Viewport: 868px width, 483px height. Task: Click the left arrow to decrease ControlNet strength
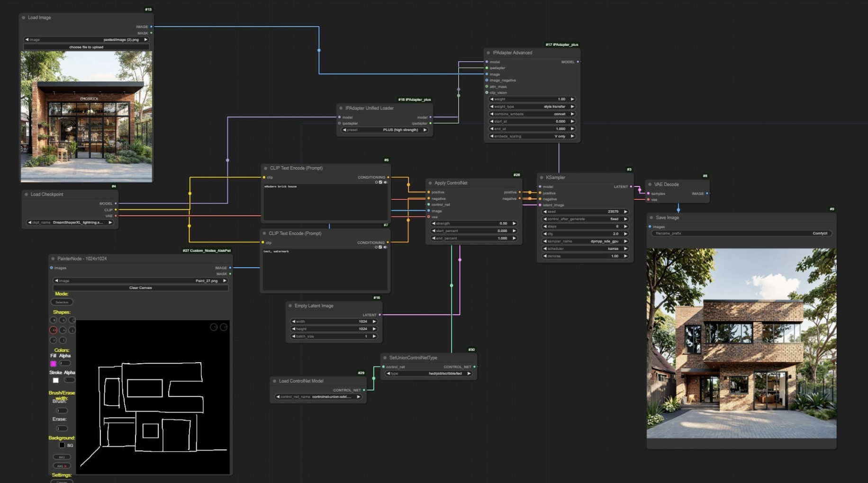coord(434,224)
